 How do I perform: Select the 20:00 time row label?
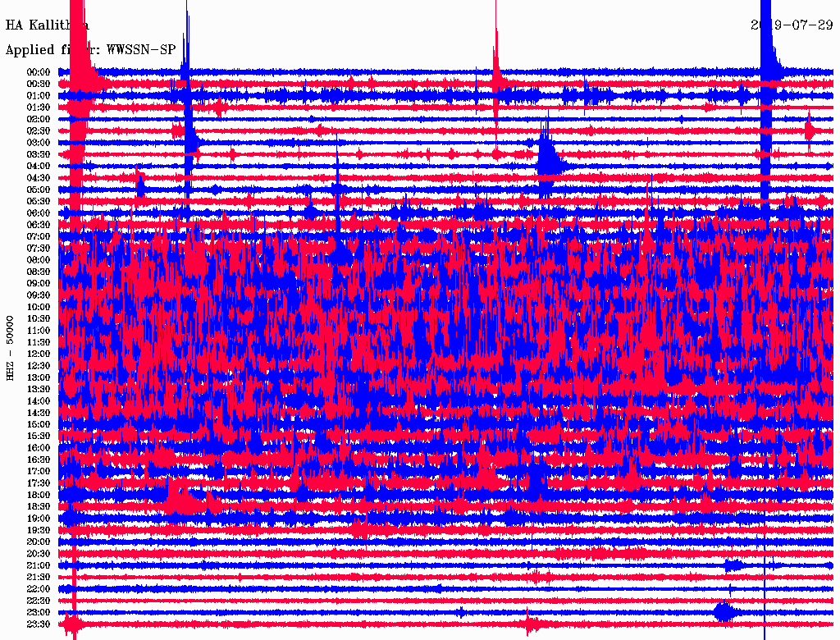[x=39, y=542]
